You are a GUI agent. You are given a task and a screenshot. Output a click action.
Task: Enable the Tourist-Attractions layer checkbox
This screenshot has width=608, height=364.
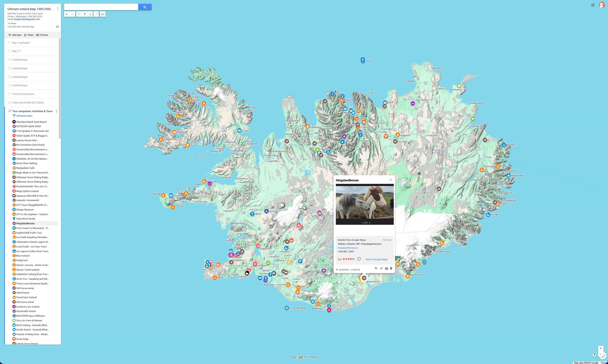click(10, 94)
